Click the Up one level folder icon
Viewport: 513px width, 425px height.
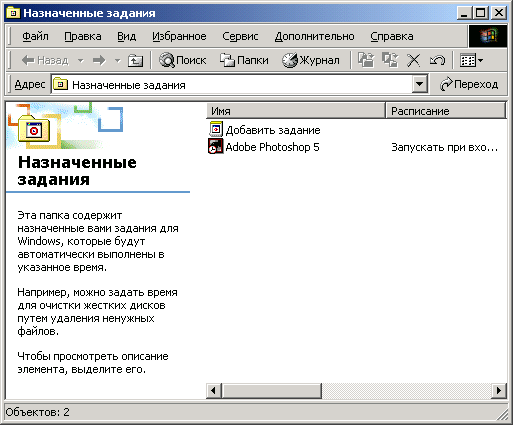pyautogui.click(x=135, y=60)
